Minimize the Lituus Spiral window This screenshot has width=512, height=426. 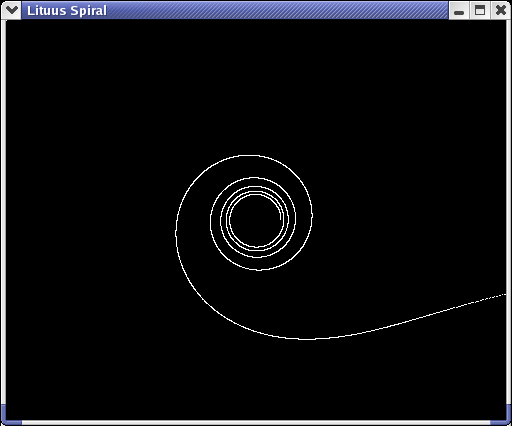459,10
